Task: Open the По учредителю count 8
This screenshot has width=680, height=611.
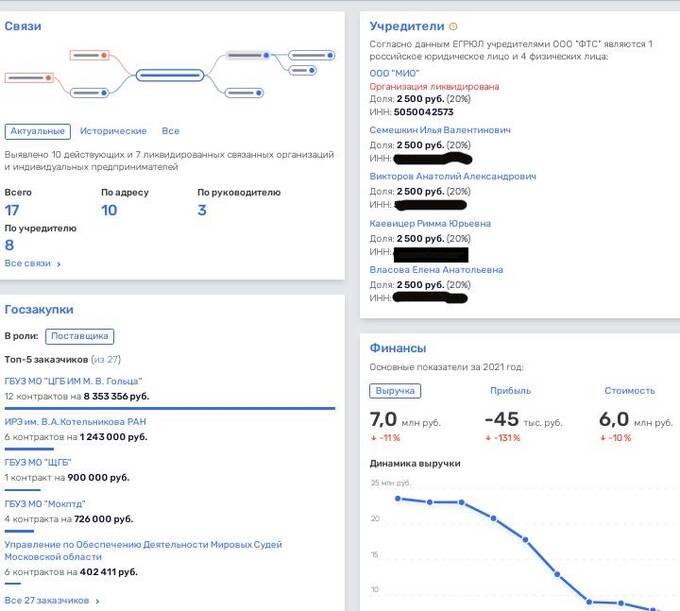Action: tap(10, 245)
